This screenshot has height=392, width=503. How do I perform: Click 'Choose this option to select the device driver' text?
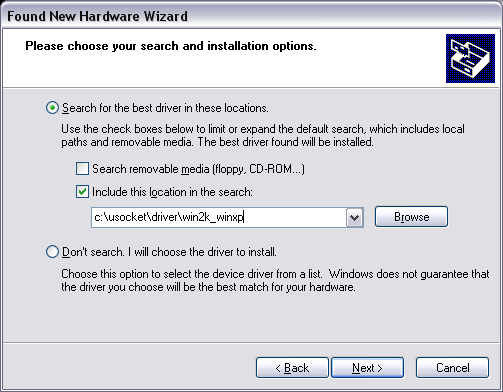tap(275, 280)
